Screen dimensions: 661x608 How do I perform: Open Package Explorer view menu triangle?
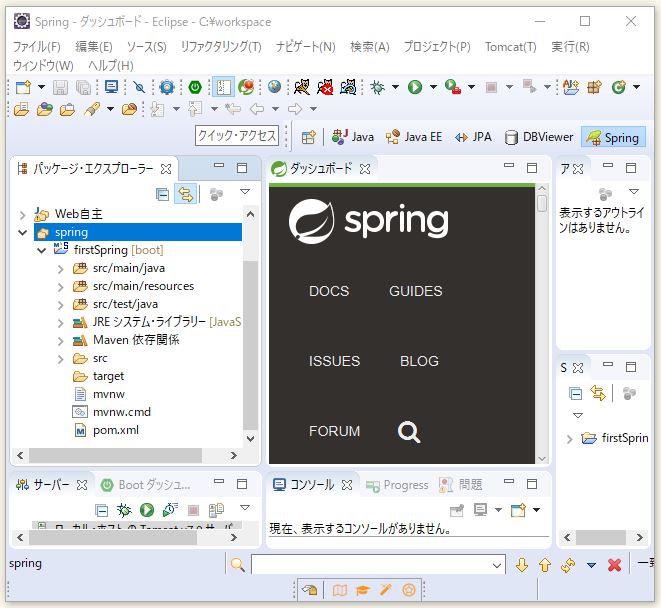(x=245, y=192)
